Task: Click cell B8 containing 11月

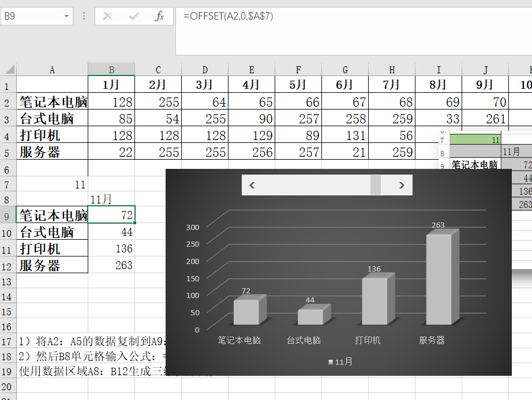Action: [111, 199]
